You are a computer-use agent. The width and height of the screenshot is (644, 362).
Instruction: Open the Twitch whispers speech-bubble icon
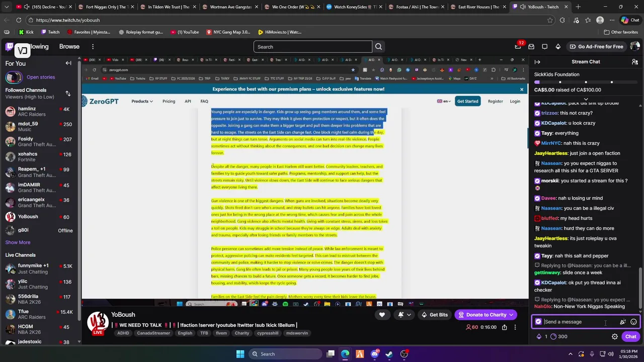pyautogui.click(x=544, y=46)
